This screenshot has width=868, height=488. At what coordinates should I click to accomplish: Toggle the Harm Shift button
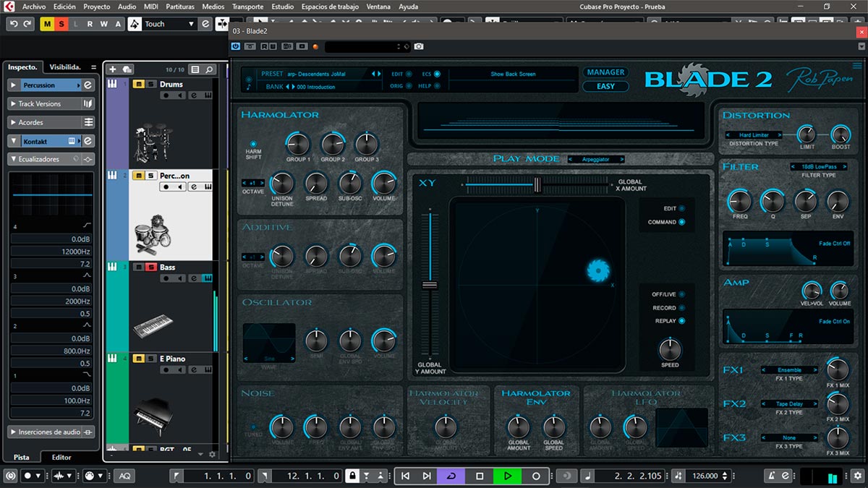pyautogui.click(x=253, y=144)
